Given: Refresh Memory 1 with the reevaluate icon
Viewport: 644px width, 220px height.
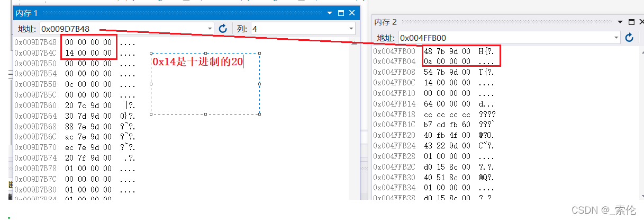Looking at the screenshot, I should 223,29.
